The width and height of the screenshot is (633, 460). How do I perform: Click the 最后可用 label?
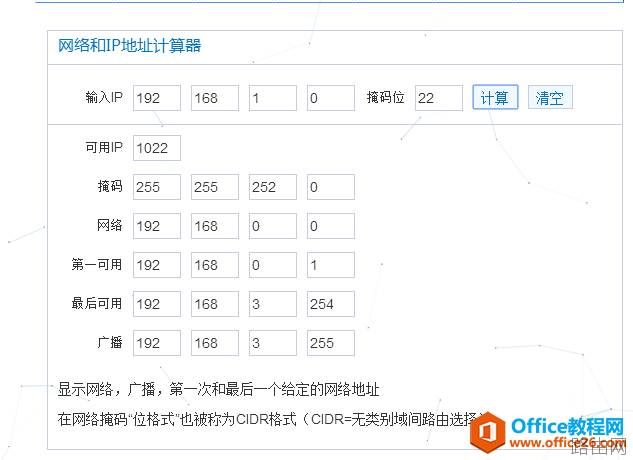pyautogui.click(x=97, y=303)
